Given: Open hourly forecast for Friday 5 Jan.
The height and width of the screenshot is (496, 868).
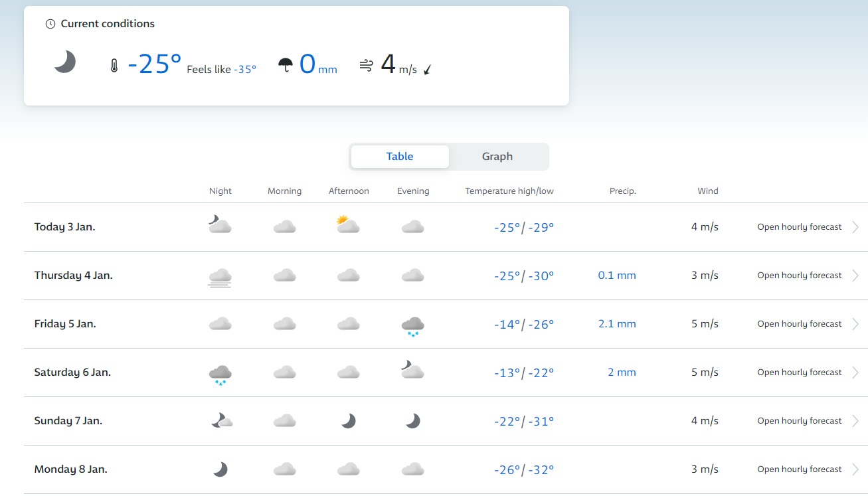Looking at the screenshot, I should point(800,324).
